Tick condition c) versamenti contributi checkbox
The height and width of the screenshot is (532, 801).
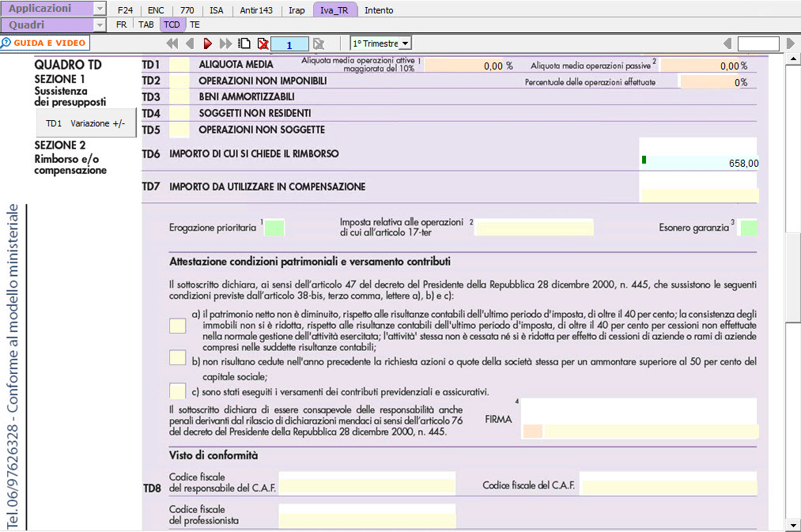coord(177,391)
